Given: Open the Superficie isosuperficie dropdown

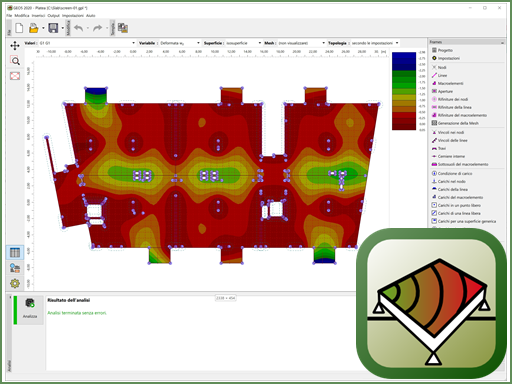Looking at the screenshot, I should pyautogui.click(x=244, y=43).
